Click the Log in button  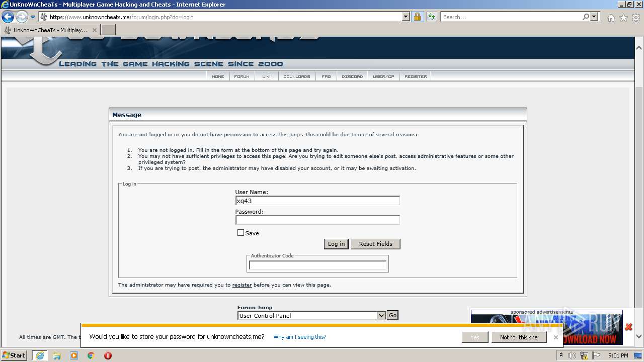336,244
